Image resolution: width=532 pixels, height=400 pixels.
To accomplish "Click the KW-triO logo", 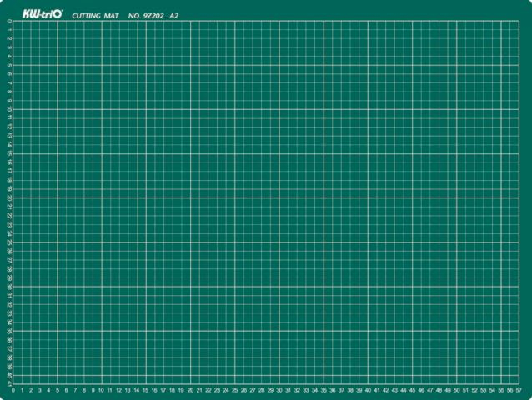I will pyautogui.click(x=36, y=14).
